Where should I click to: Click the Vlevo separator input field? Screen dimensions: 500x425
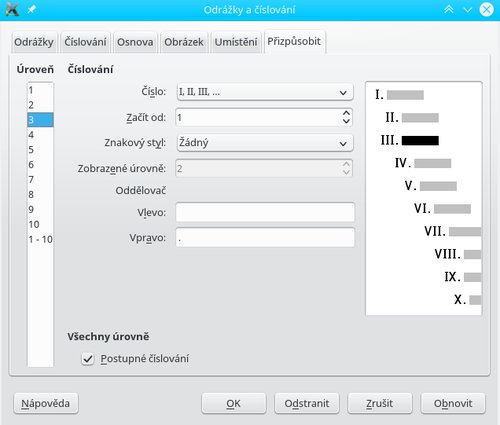(x=265, y=212)
